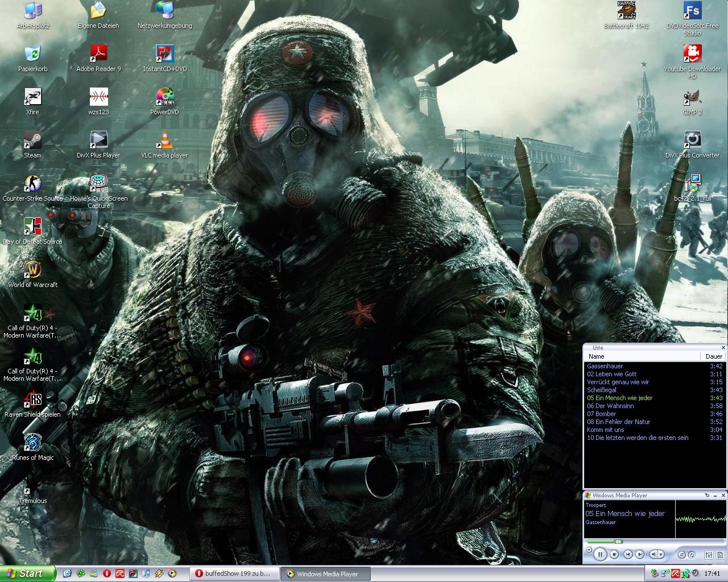Select track 07 Bomber

pyautogui.click(x=655, y=414)
